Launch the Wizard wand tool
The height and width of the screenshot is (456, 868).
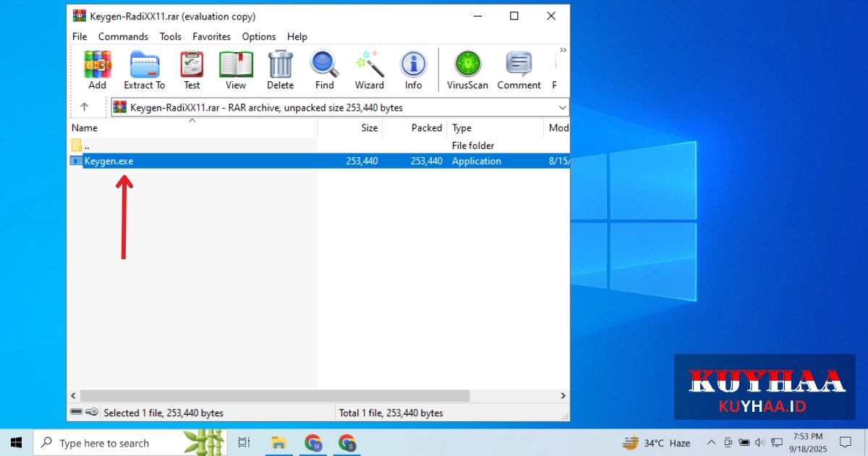click(x=370, y=70)
